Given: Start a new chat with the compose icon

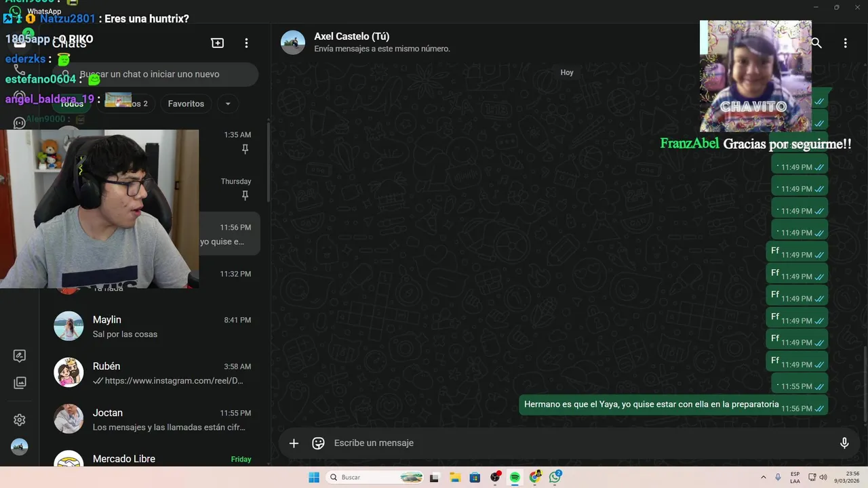Looking at the screenshot, I should pos(218,43).
